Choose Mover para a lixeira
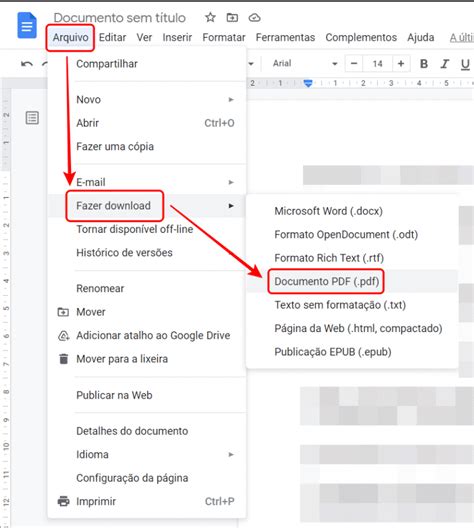Image resolution: width=474 pixels, height=528 pixels. pos(147,359)
